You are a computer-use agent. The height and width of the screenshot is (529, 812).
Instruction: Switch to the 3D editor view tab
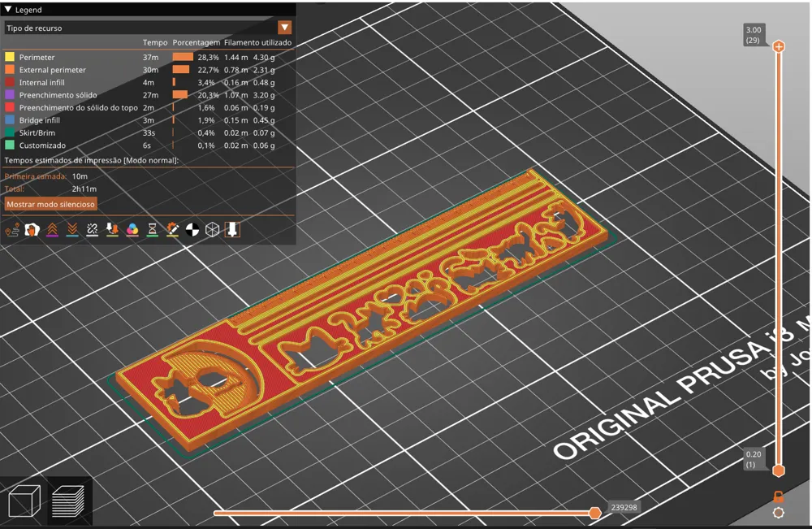(24, 501)
